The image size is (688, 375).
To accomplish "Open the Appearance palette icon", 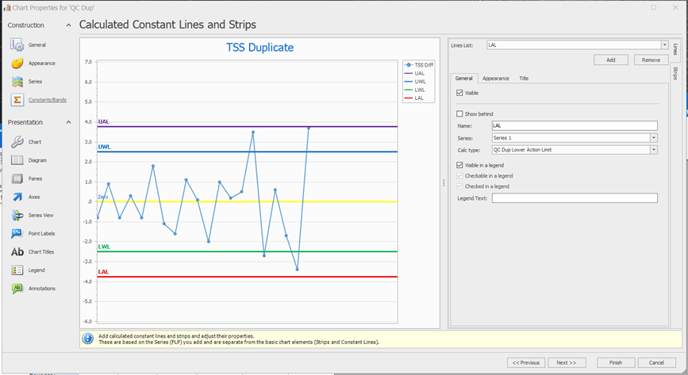I will (17, 63).
